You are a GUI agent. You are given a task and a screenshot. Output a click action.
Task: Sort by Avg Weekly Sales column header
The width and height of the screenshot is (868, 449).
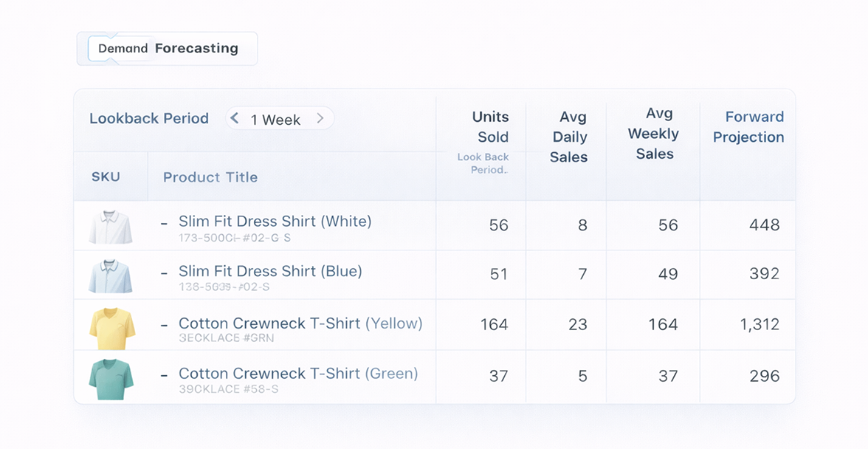click(x=654, y=134)
